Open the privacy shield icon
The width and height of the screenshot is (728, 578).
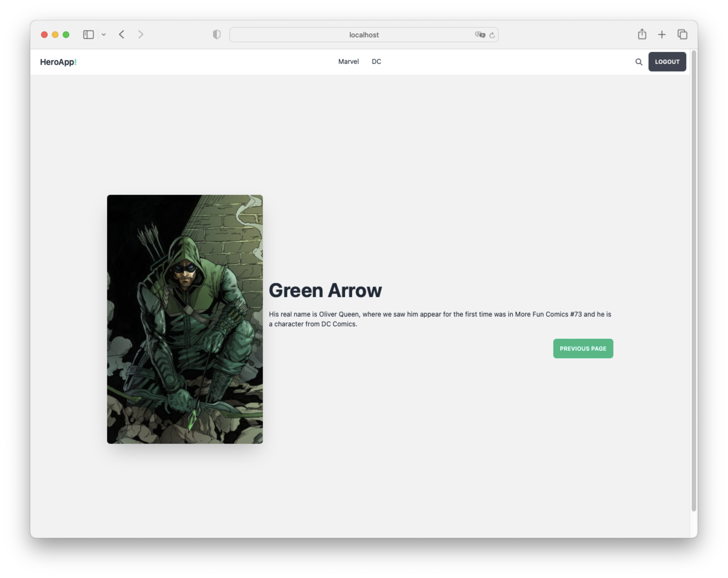tap(216, 34)
